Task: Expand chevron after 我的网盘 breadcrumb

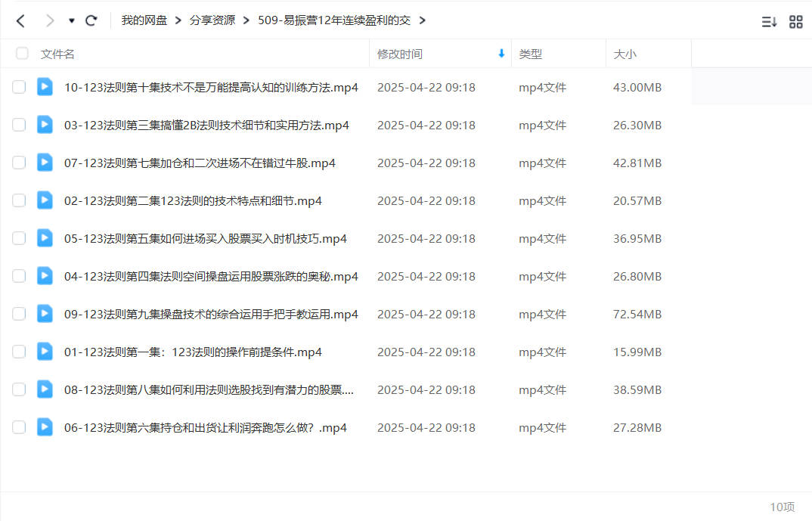Action: point(178,20)
